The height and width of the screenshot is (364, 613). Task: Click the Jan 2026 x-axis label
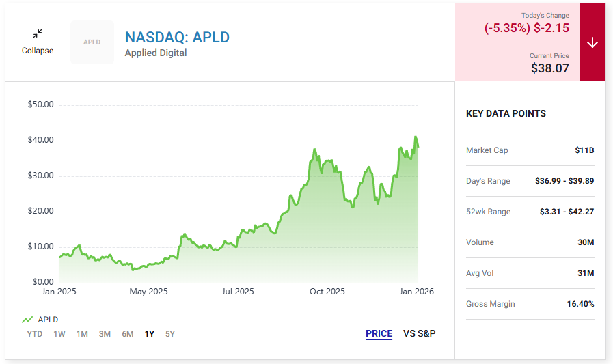click(416, 292)
